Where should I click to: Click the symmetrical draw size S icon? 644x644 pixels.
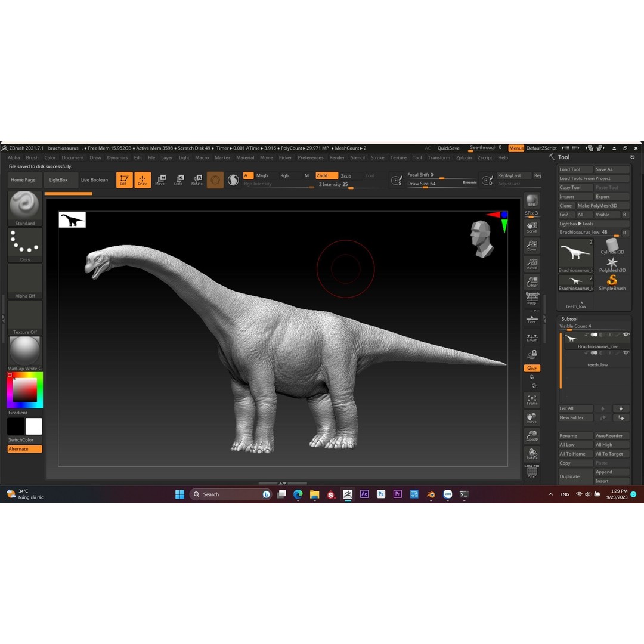point(397,180)
